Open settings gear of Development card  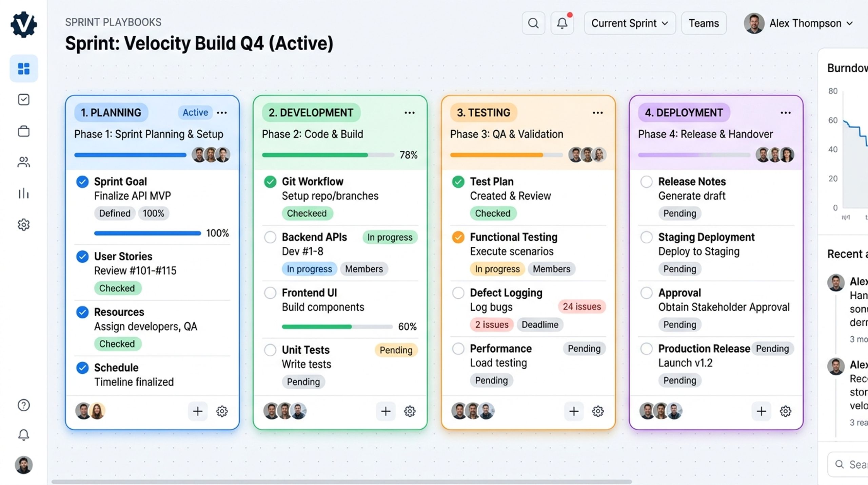pyautogui.click(x=410, y=411)
